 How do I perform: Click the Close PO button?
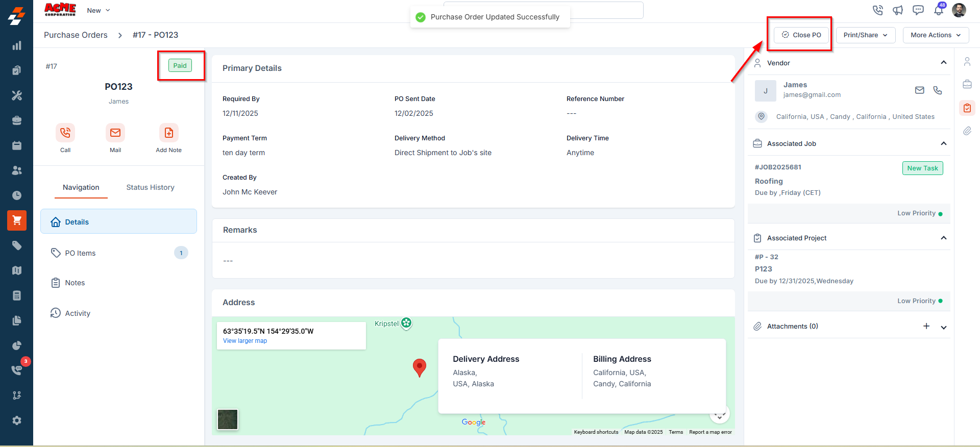[801, 35]
